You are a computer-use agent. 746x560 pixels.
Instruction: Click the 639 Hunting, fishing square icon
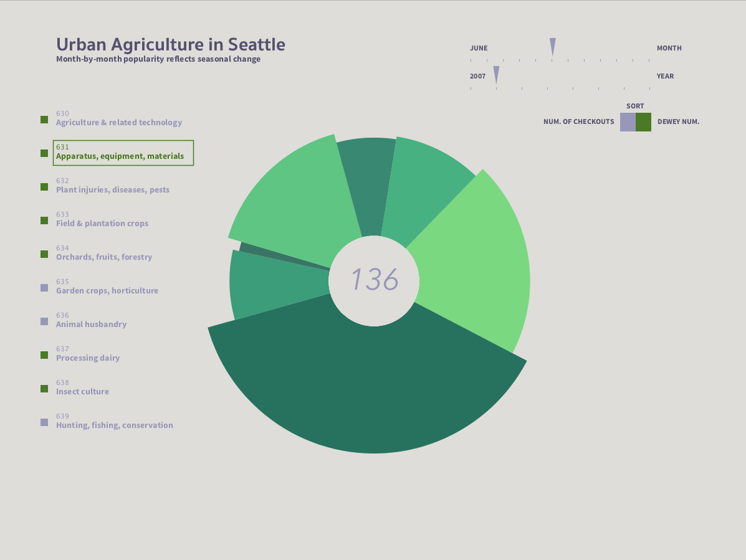[44, 422]
